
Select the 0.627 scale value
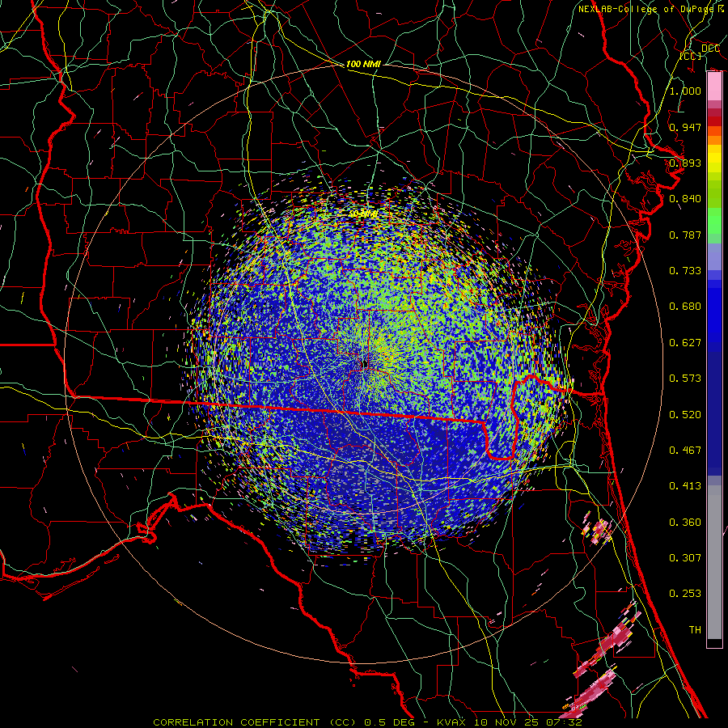[685, 343]
